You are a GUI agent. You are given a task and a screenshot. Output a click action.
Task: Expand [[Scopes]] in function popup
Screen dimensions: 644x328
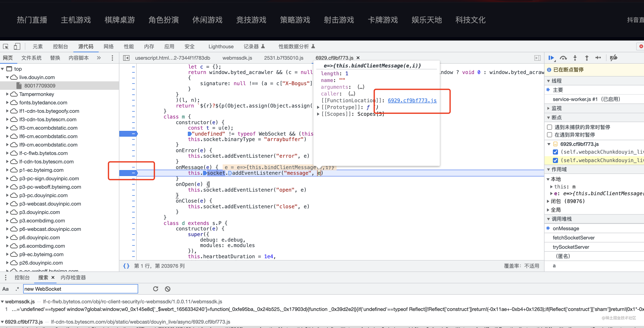point(318,114)
